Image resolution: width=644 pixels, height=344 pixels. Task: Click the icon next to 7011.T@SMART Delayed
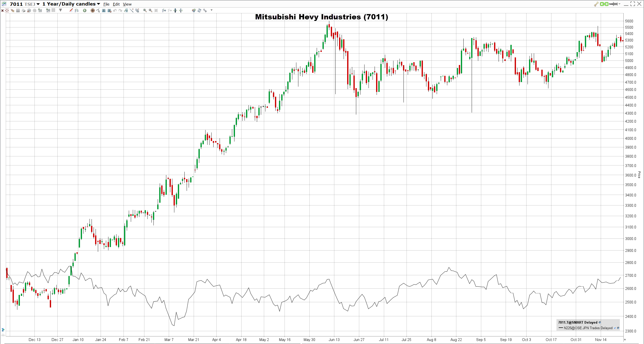coord(600,322)
